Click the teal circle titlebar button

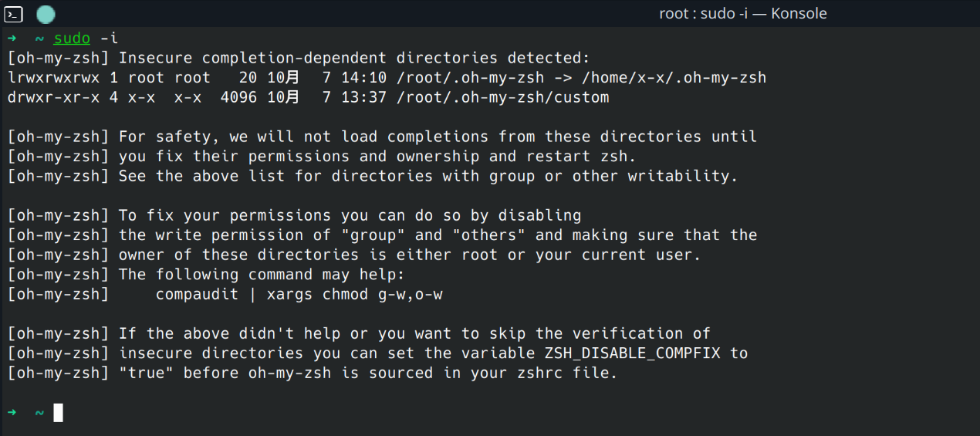(46, 13)
